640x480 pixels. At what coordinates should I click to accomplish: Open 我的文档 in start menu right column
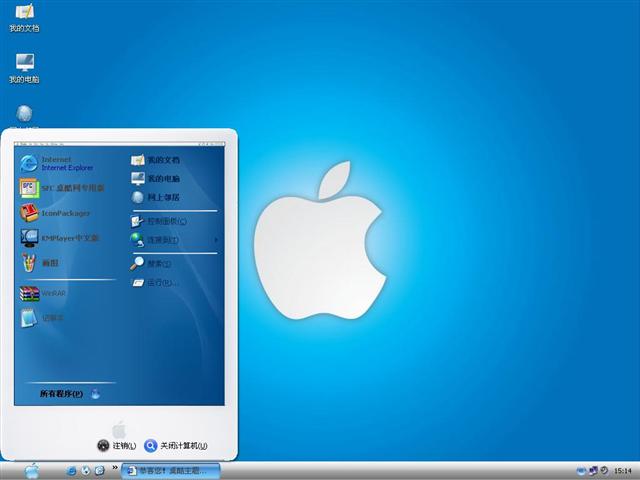point(155,160)
